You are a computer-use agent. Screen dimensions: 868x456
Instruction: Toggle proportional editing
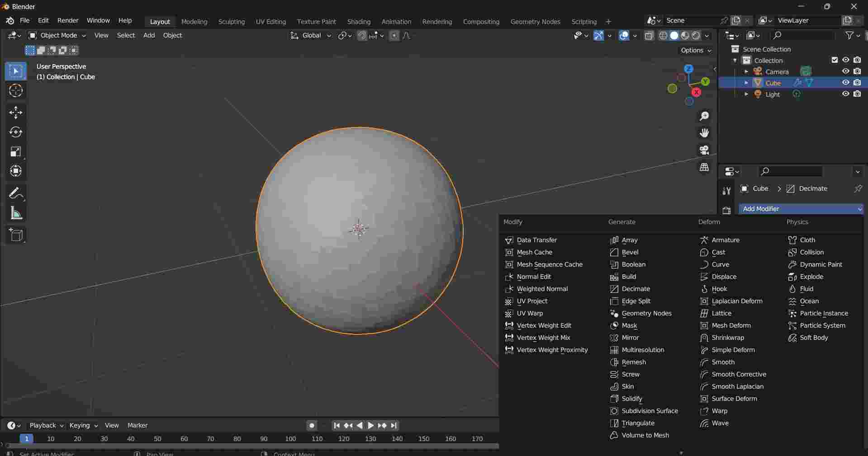394,35
